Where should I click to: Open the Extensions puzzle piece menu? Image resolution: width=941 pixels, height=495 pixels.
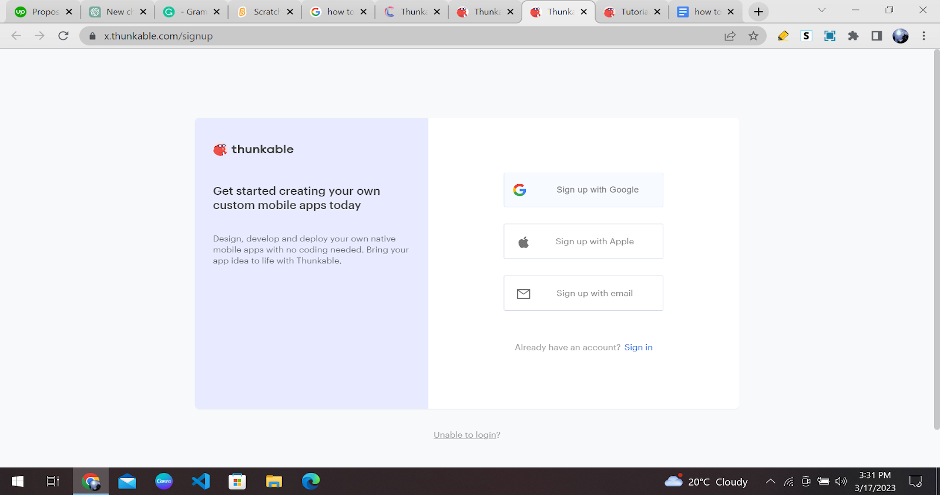tap(853, 36)
